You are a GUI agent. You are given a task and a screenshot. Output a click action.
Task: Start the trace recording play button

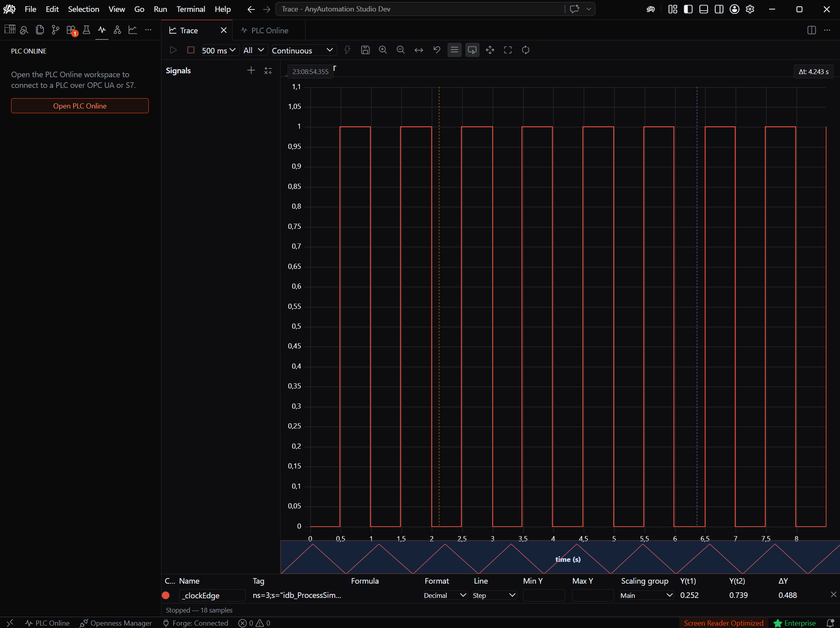[x=173, y=50]
